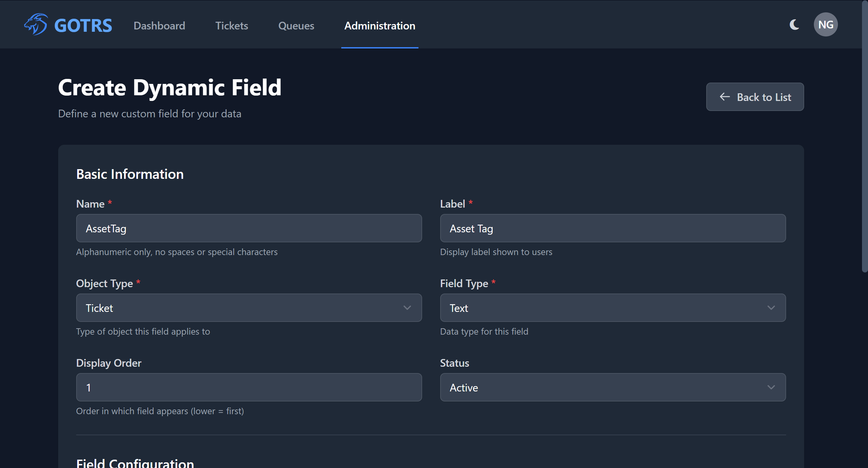Click the GOTRS goat logo
Screen dimensions: 868x468
tap(36, 24)
